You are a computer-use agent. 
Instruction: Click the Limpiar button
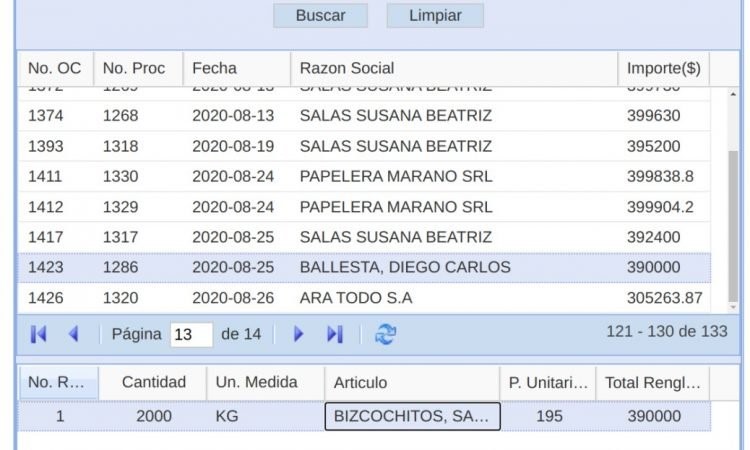click(x=435, y=15)
